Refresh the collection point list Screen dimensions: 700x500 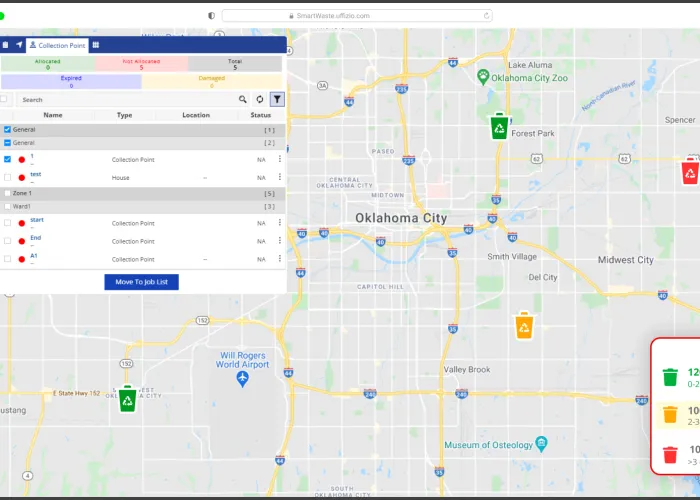tap(260, 100)
